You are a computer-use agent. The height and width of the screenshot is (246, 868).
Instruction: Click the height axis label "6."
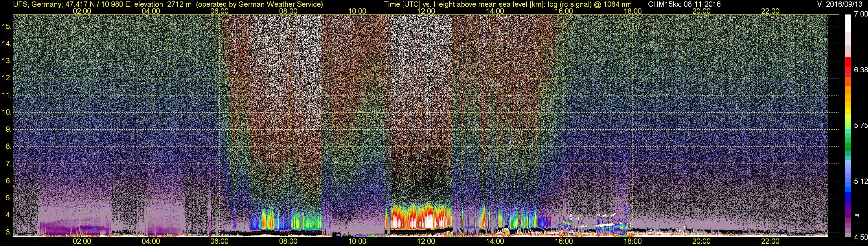click(x=8, y=181)
